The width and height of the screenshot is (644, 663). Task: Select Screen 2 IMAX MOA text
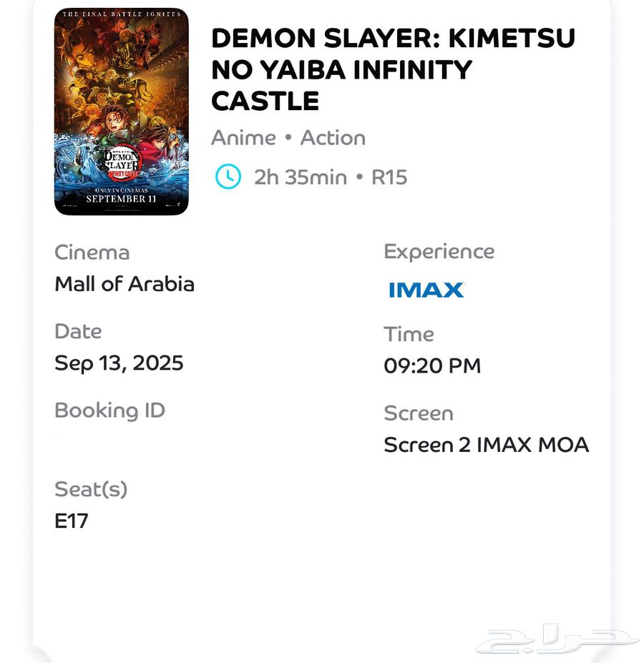pos(486,445)
